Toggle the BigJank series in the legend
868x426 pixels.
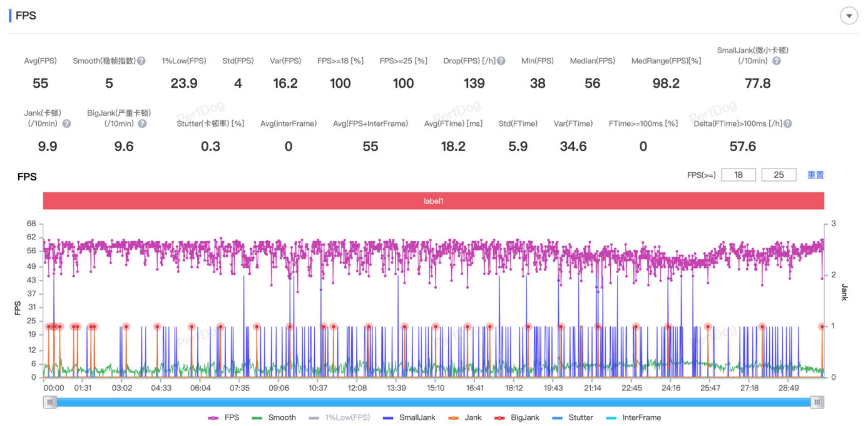click(517, 418)
